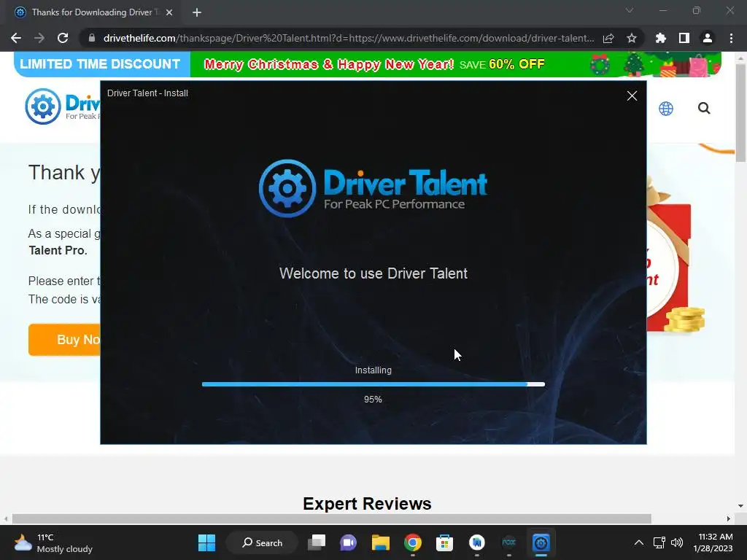Toggle Chrome side panel
Image resolution: width=747 pixels, height=560 pixels.
click(684, 38)
